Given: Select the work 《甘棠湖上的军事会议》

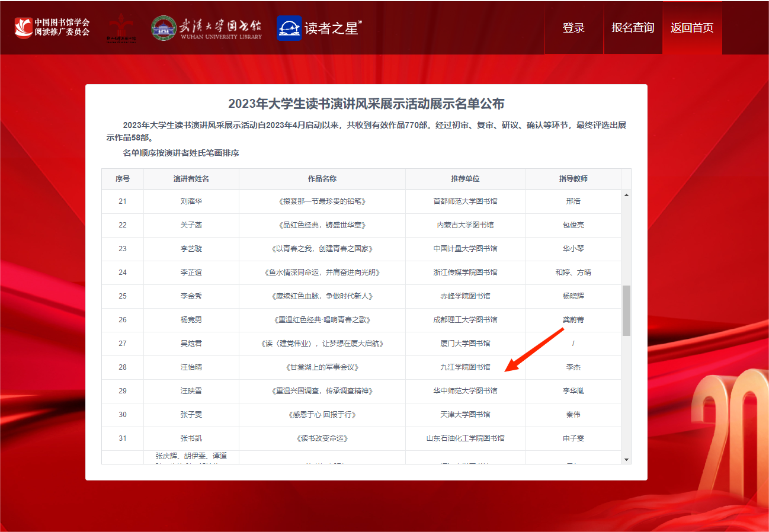Looking at the screenshot, I should point(322,367).
